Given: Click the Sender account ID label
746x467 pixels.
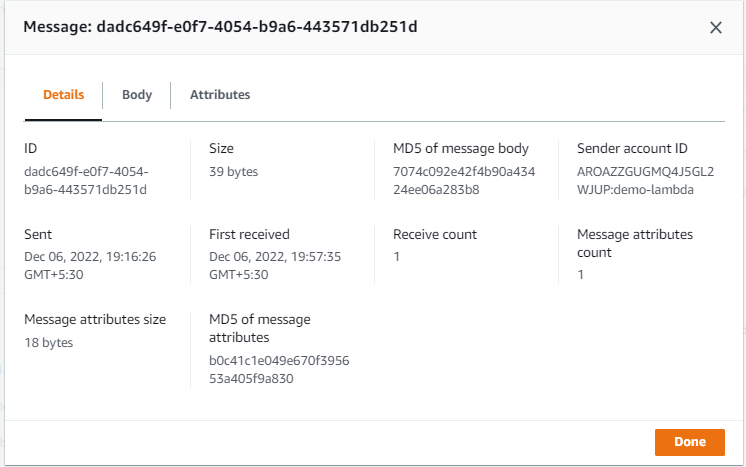Looking at the screenshot, I should click(x=630, y=149).
